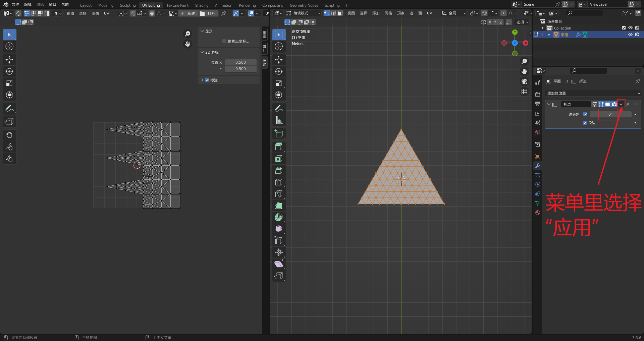644x341 pixels.
Task: Select the Annotate tool in UV editor
Action: click(x=9, y=108)
